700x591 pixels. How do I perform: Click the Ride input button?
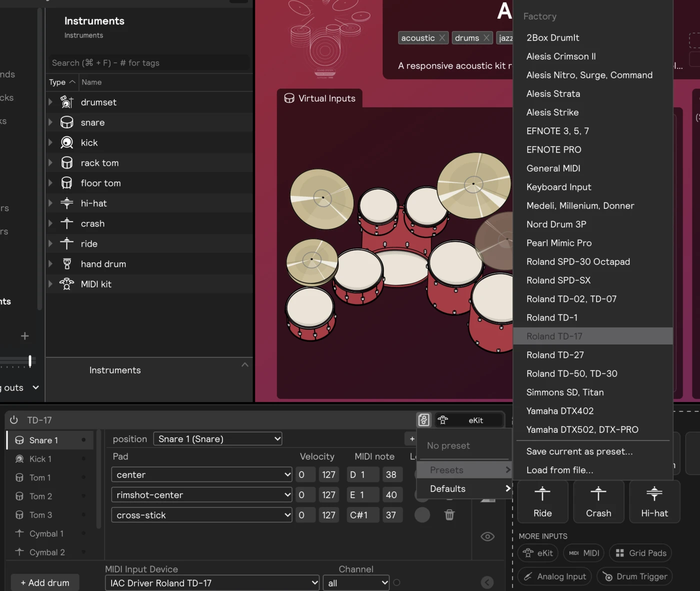[x=542, y=501]
